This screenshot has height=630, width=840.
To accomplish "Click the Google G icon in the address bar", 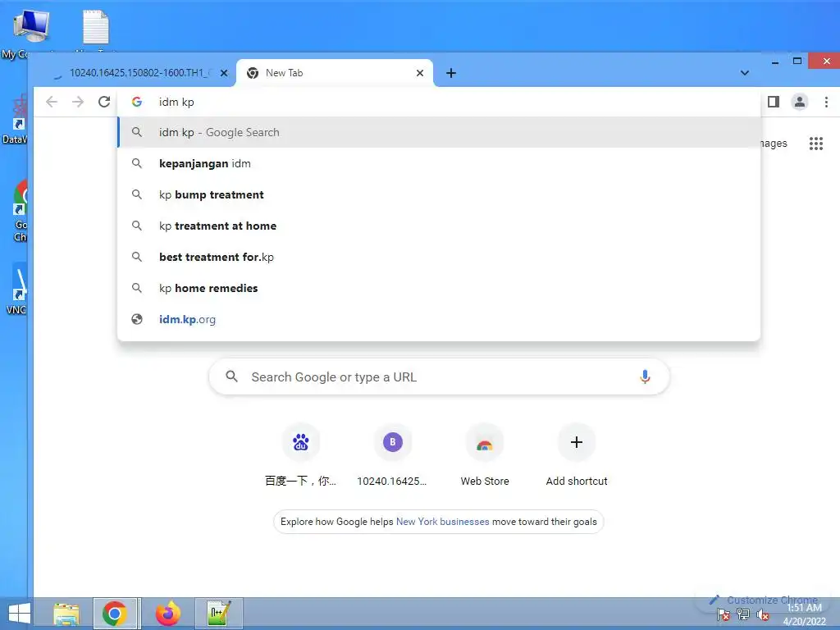I will tap(137, 102).
